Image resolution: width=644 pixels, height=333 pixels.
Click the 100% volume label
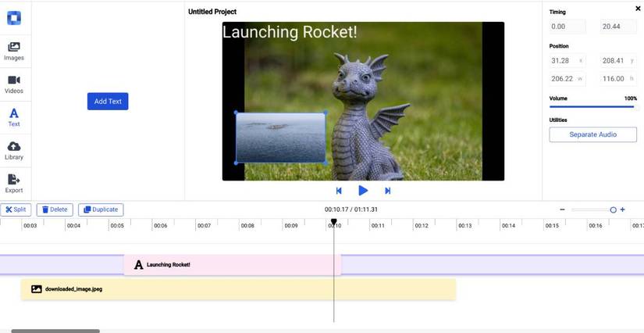tap(631, 98)
